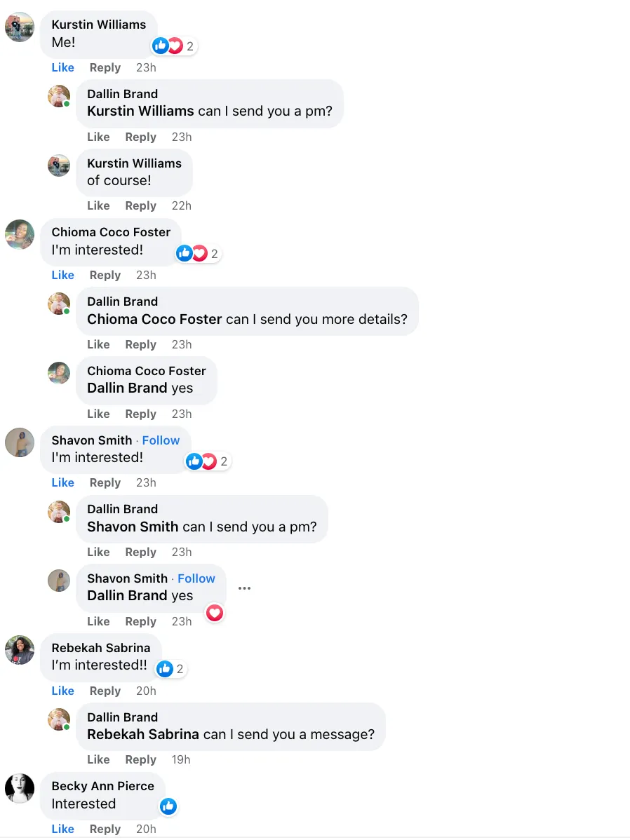Open Dallin Brand's name in first reply
This screenshot has width=630, height=840.
point(122,94)
